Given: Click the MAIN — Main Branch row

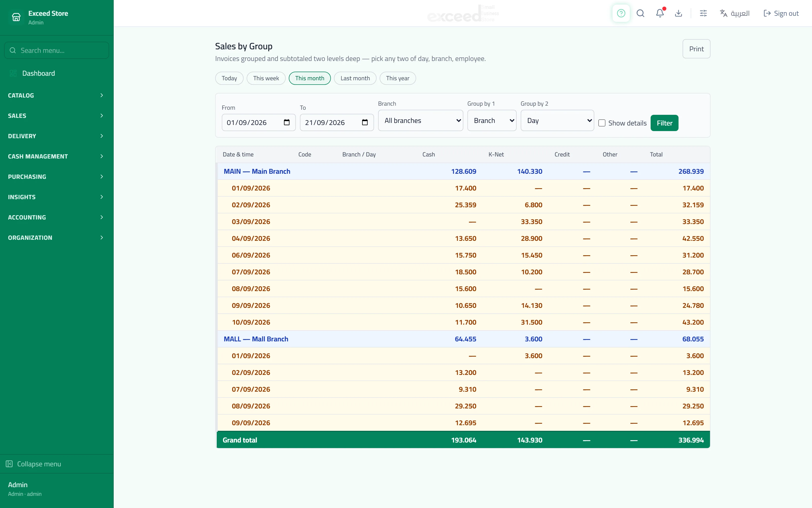Looking at the screenshot, I should tap(463, 171).
